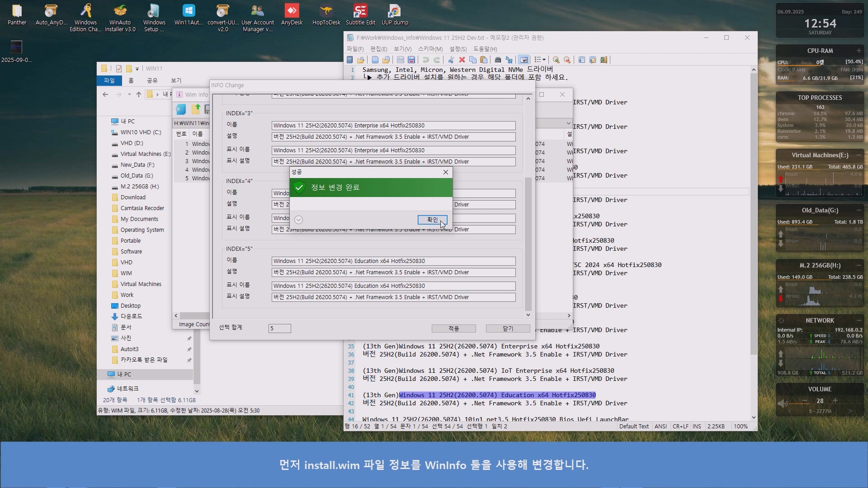Click the 닫기 button in INFO Change

click(x=508, y=328)
